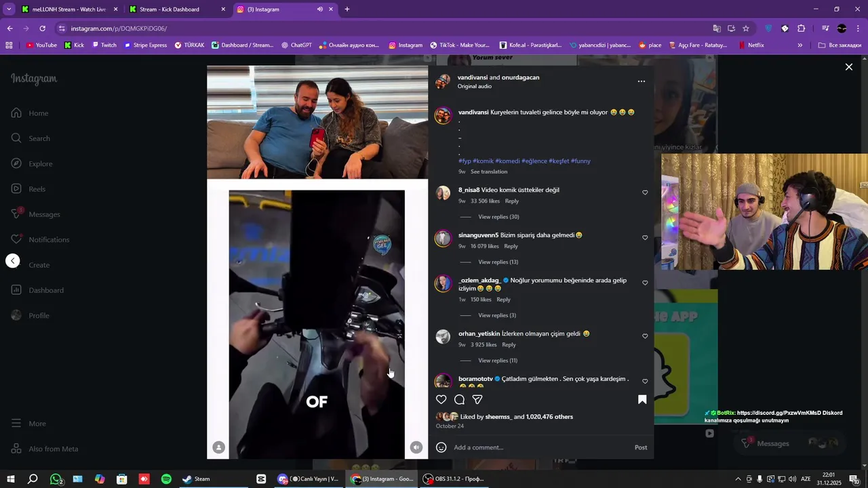Toggle the video mute speaker button

[x=416, y=447]
